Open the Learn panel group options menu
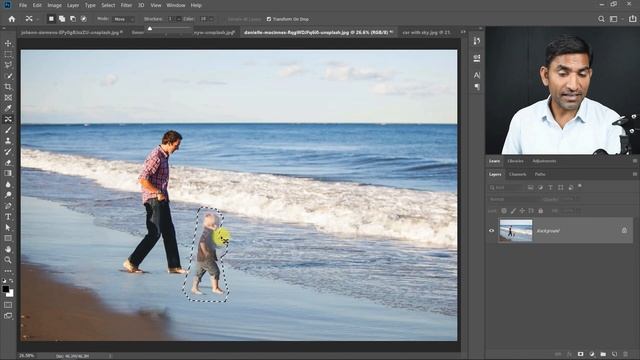Screen dimensions: 640x360 [635, 161]
